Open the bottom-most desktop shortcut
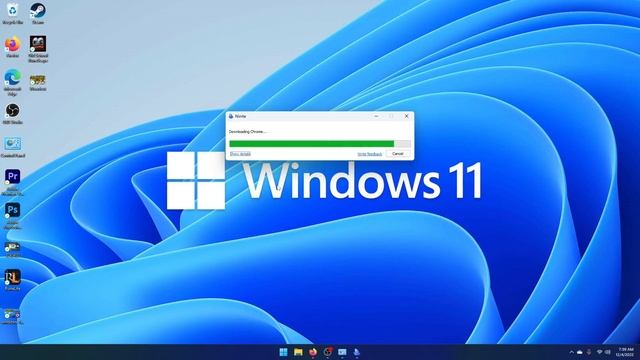Image resolution: width=640 pixels, height=360 pixels. tap(12, 317)
